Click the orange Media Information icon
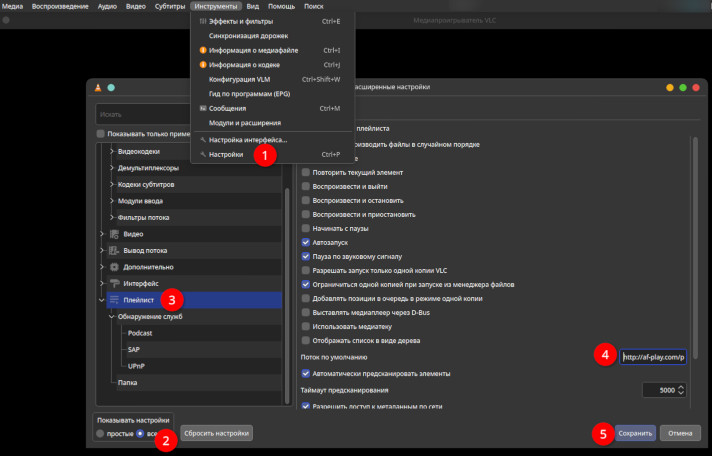 tap(203, 49)
